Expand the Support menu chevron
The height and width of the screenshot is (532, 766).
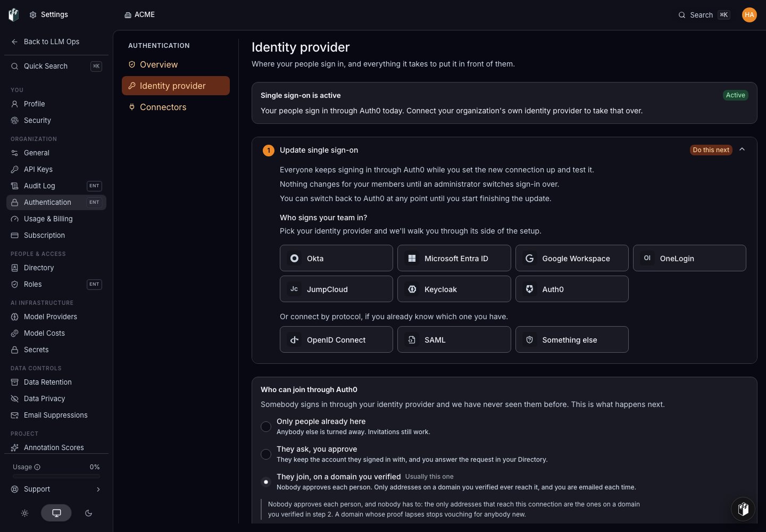coord(98,489)
